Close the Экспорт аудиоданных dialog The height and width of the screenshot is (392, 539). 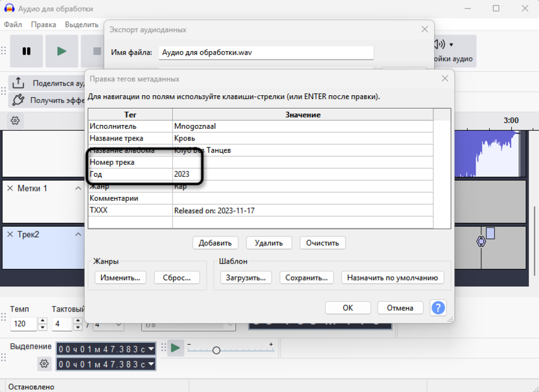[425, 29]
